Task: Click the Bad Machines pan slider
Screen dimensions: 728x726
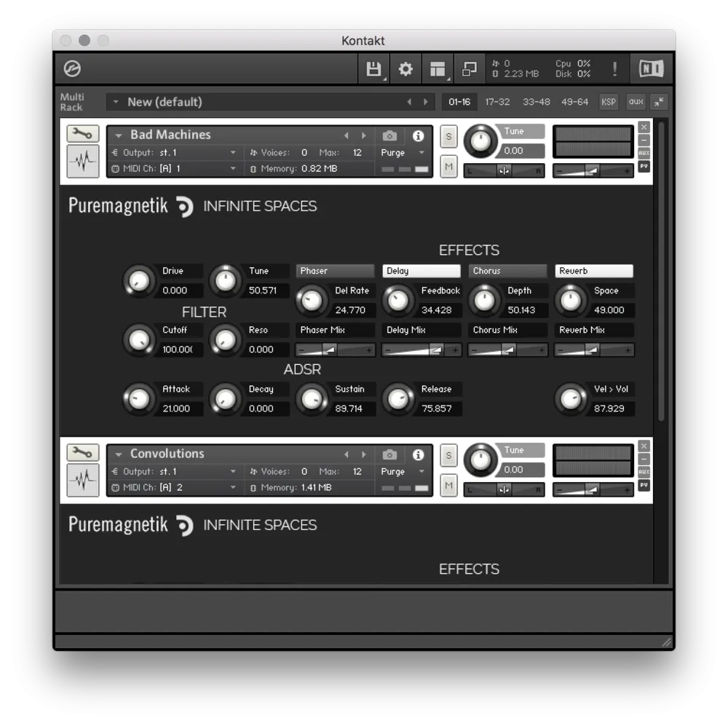Action: pos(504,171)
